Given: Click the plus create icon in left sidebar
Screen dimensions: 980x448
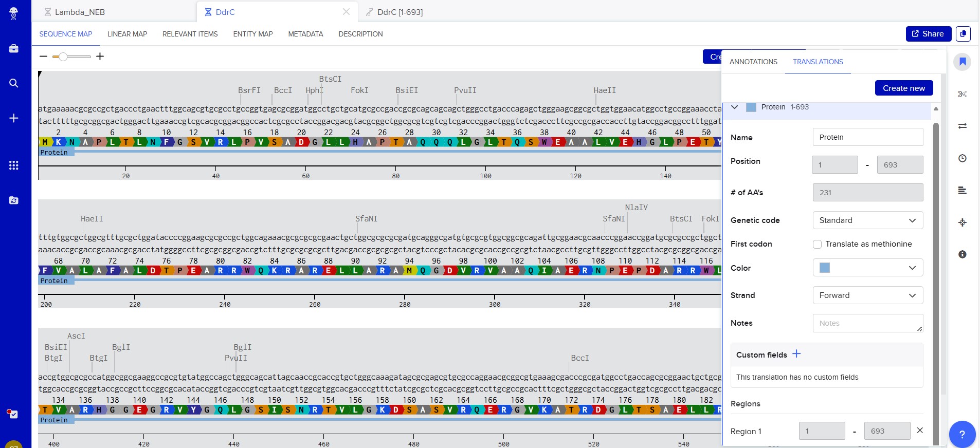Looking at the screenshot, I should 14,118.
